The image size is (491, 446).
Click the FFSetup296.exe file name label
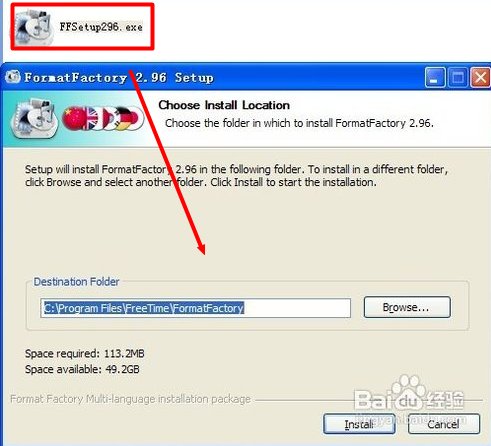(x=101, y=27)
